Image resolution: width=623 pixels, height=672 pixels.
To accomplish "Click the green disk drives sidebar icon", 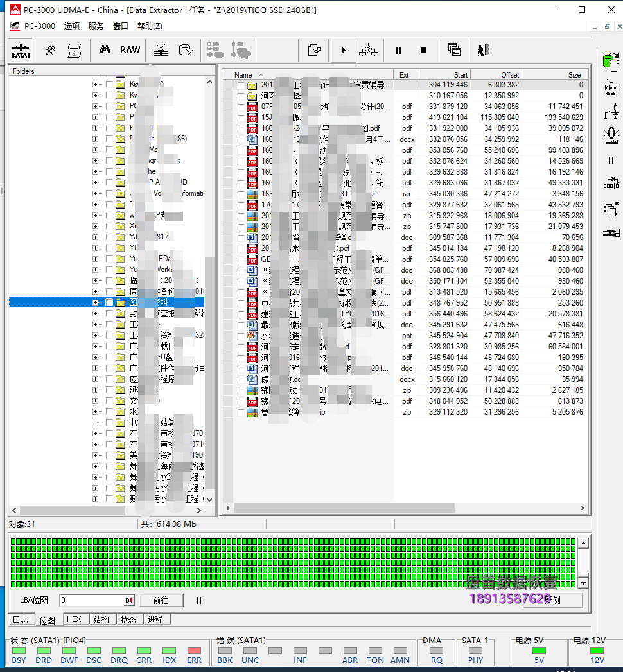I will tap(611, 62).
